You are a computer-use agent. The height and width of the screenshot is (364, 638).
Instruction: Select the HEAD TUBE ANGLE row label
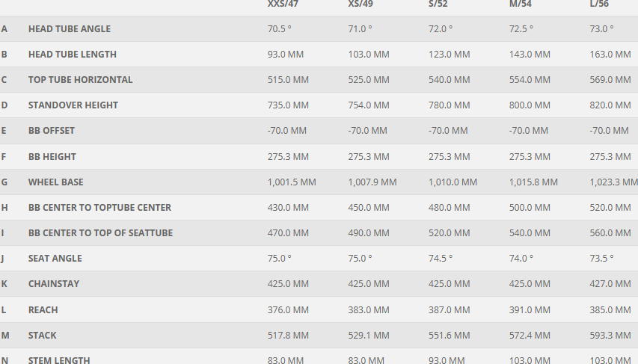[69, 29]
